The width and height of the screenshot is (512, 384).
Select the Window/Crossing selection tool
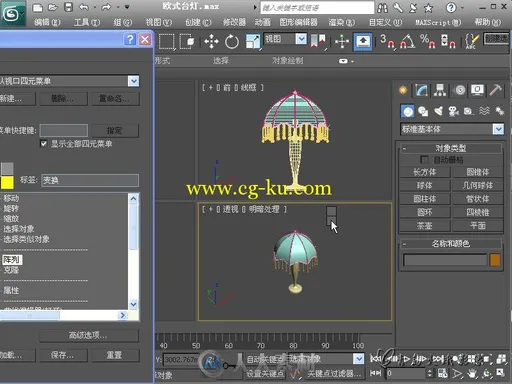point(187,42)
